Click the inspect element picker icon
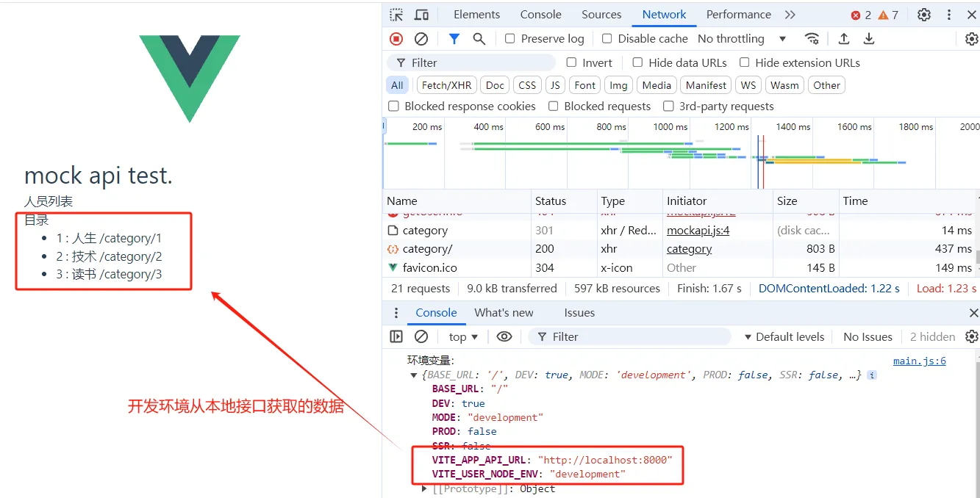980x498 pixels. click(x=396, y=15)
